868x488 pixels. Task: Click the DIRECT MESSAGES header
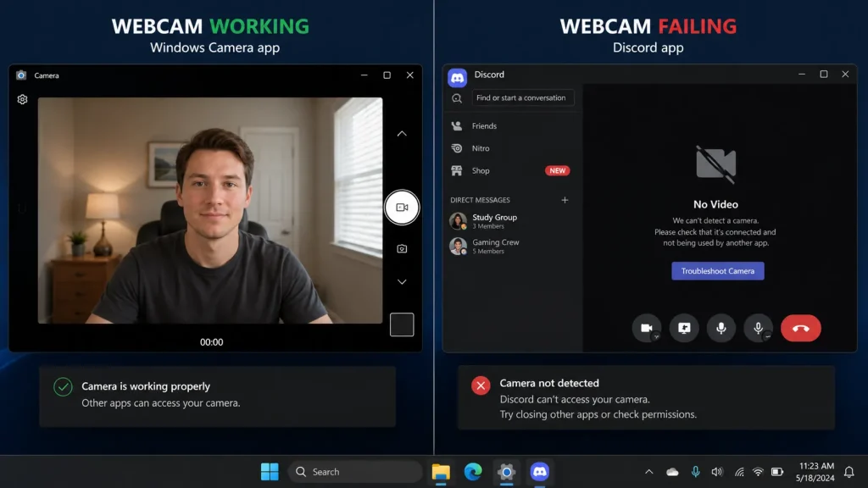click(480, 200)
